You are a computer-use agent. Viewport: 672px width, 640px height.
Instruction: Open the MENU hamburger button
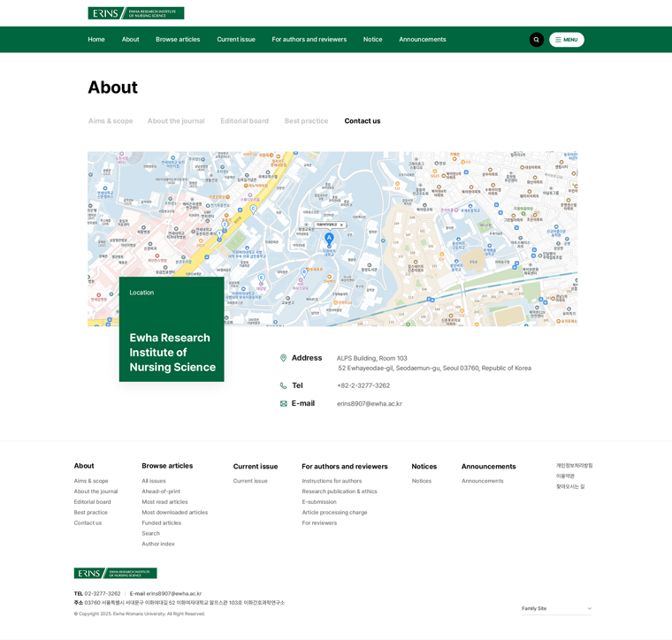(x=566, y=40)
